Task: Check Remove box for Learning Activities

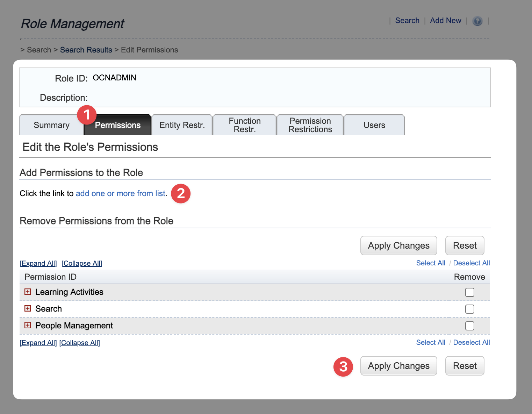Action: pyautogui.click(x=469, y=292)
